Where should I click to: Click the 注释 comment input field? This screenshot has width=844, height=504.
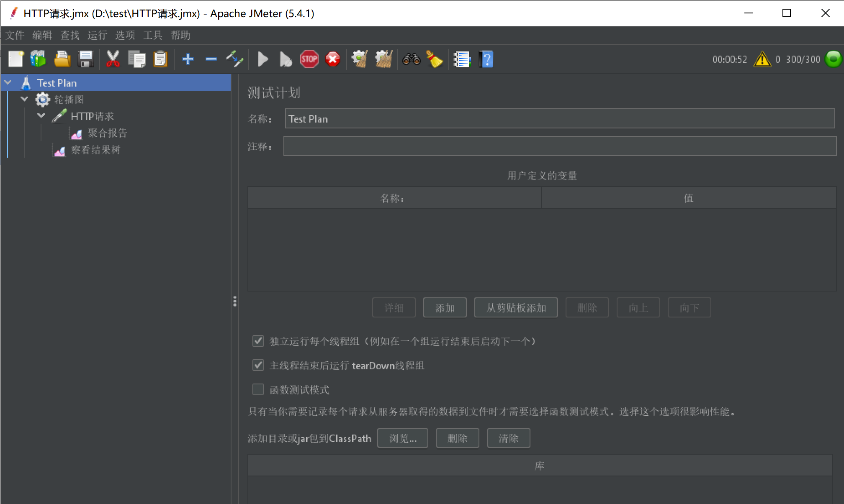coord(559,146)
